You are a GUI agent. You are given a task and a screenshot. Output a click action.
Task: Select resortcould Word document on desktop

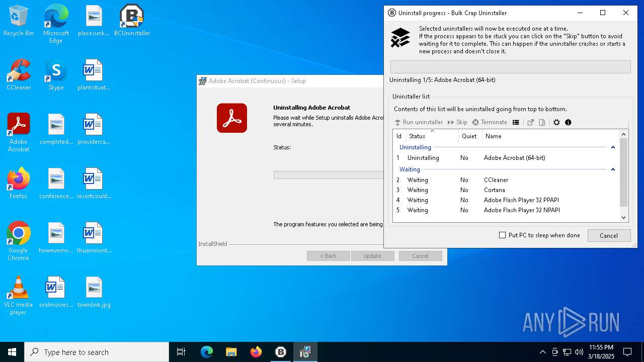click(x=94, y=184)
